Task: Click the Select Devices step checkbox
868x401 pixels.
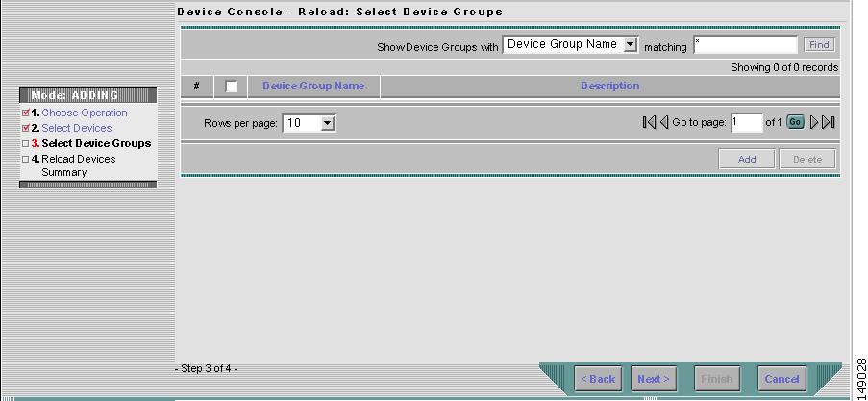Action: 25,129
